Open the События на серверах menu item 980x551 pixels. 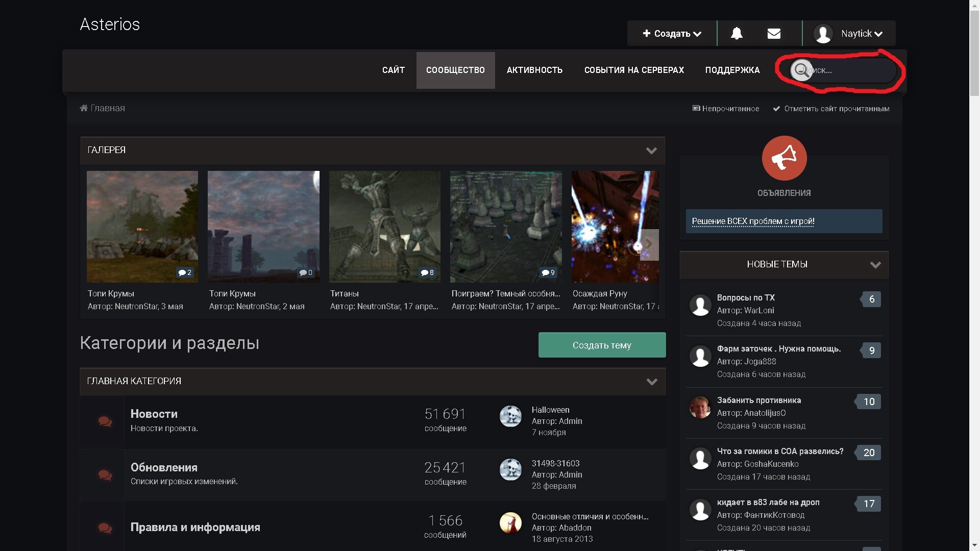(x=634, y=70)
